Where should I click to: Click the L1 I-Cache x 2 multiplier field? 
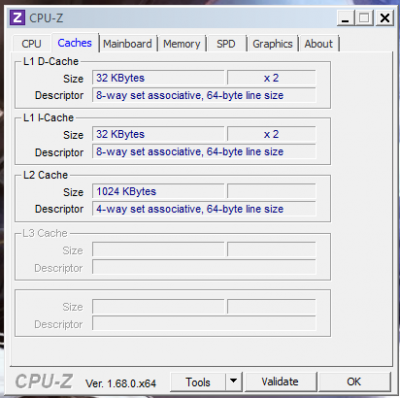tap(271, 134)
